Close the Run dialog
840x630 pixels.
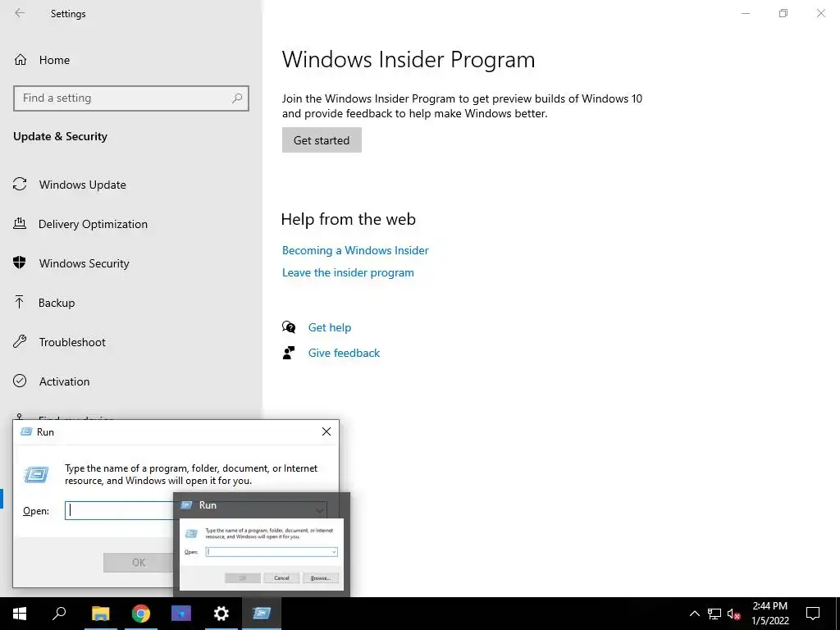pos(326,431)
